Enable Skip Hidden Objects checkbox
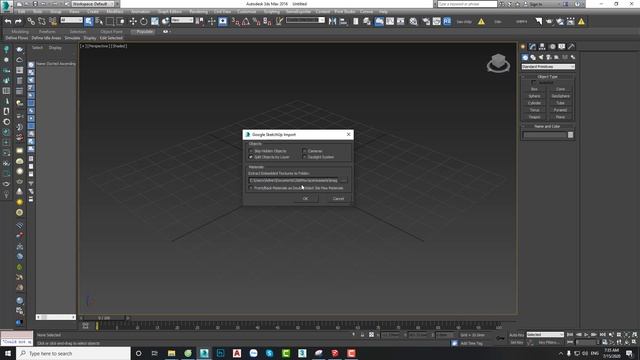This screenshot has width=640, height=360. 251,151
